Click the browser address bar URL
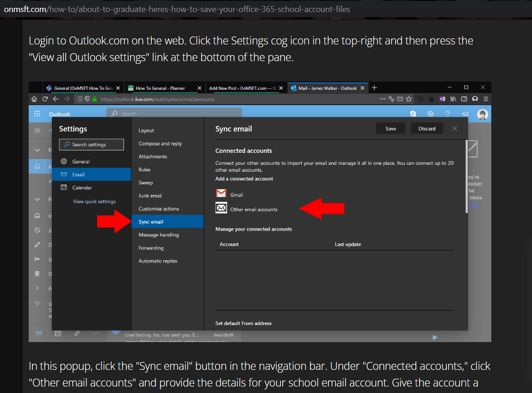The width and height of the screenshot is (532, 393). (157, 100)
